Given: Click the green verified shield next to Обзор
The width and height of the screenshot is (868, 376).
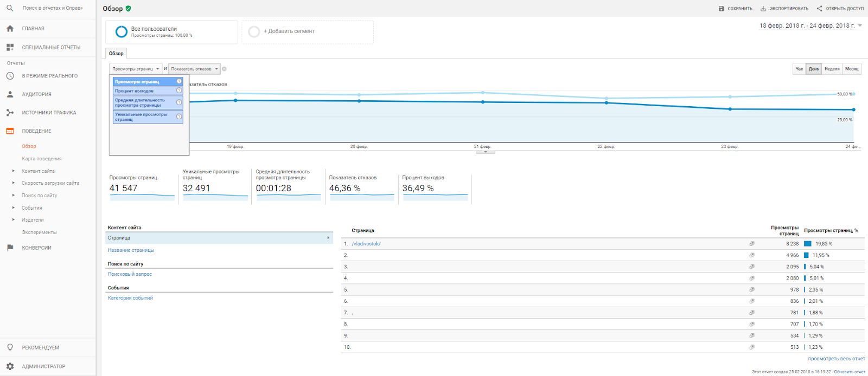Looking at the screenshot, I should pos(128,9).
